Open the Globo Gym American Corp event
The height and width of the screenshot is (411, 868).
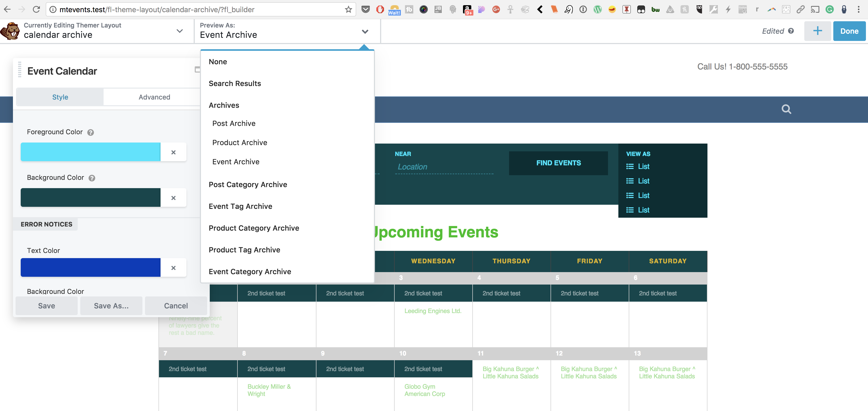point(425,390)
